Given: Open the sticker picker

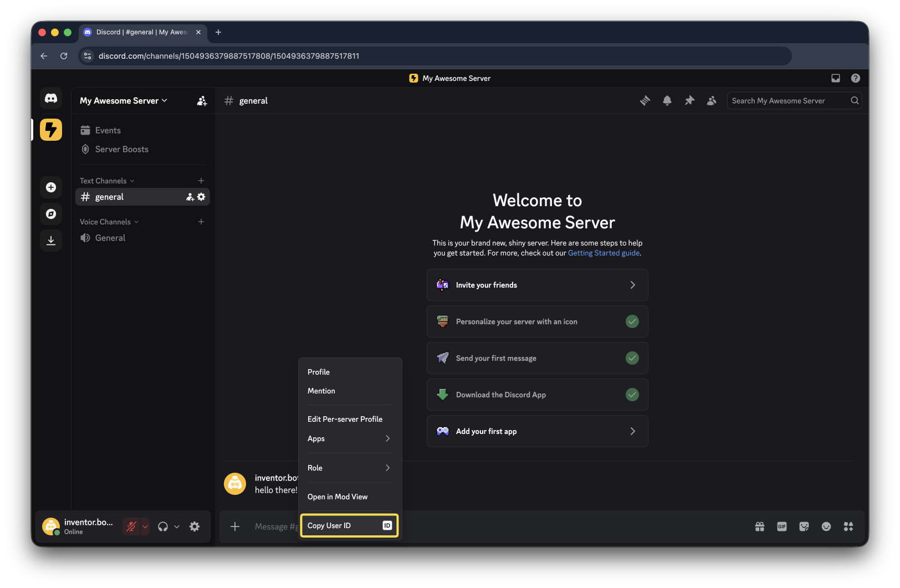Looking at the screenshot, I should (x=804, y=526).
